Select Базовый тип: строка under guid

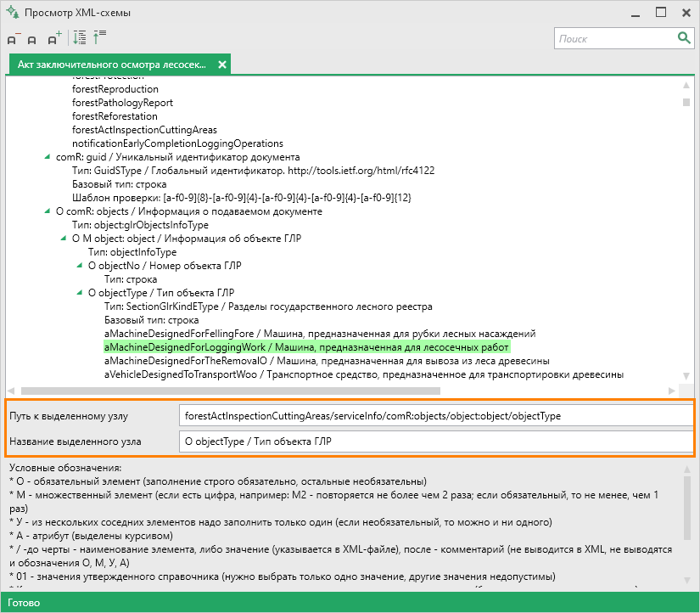(119, 184)
